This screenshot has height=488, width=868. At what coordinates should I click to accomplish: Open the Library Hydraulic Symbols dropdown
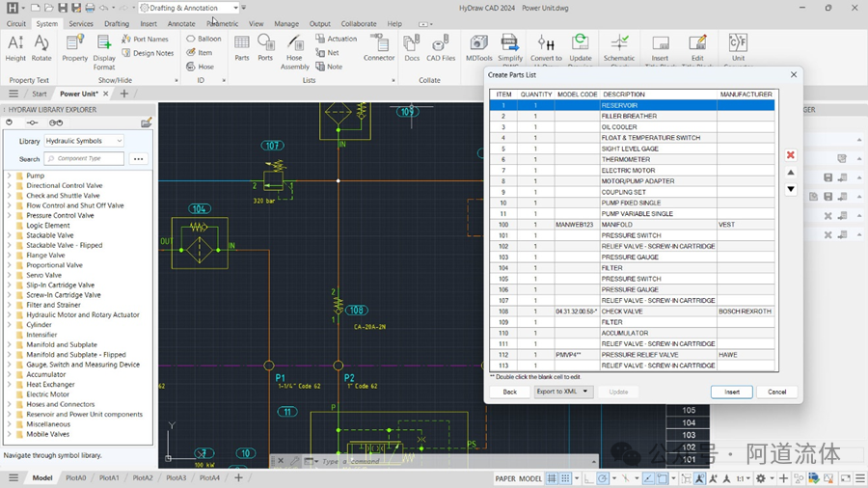point(84,141)
